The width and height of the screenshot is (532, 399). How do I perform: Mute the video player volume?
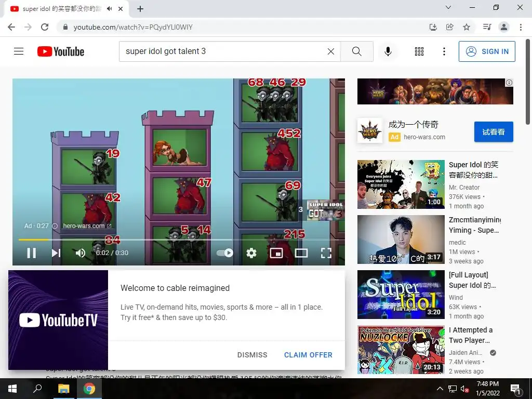[x=81, y=253]
